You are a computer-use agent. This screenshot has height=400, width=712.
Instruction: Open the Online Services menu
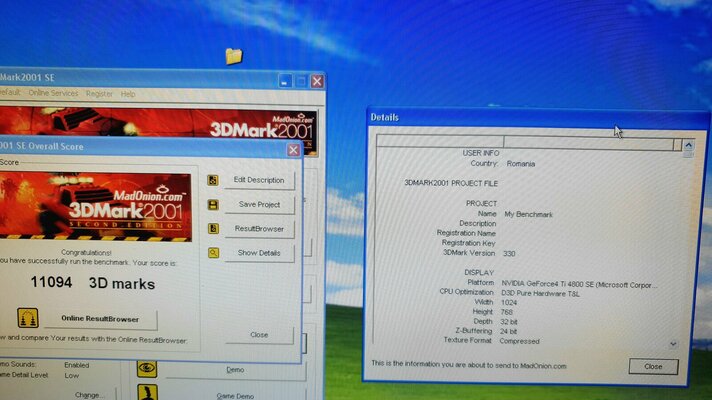click(x=53, y=94)
